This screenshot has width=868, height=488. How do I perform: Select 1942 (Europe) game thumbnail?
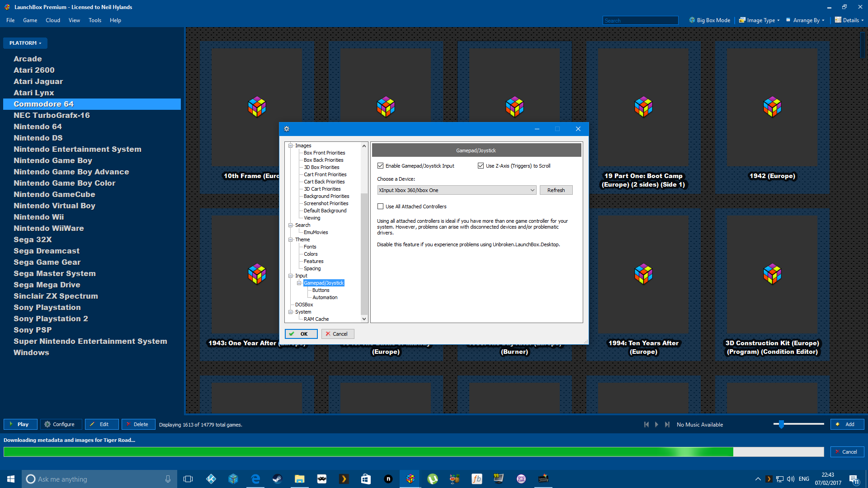772,108
